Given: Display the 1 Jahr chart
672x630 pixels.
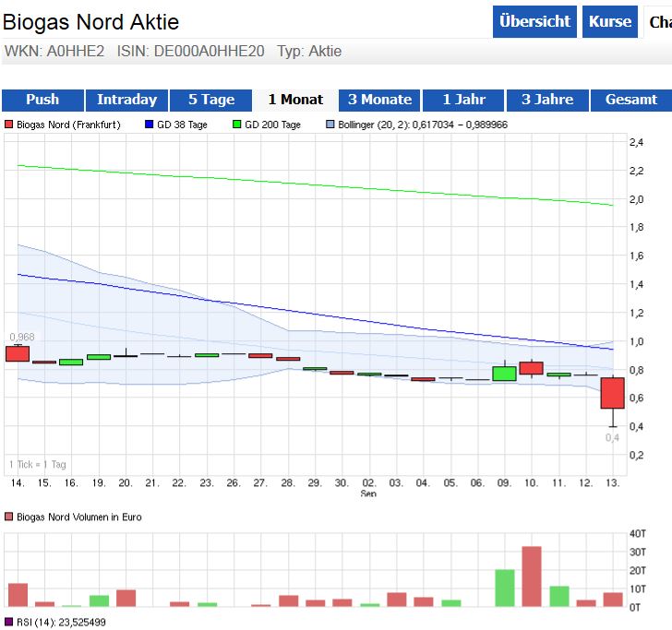Looking at the screenshot, I should tap(464, 100).
